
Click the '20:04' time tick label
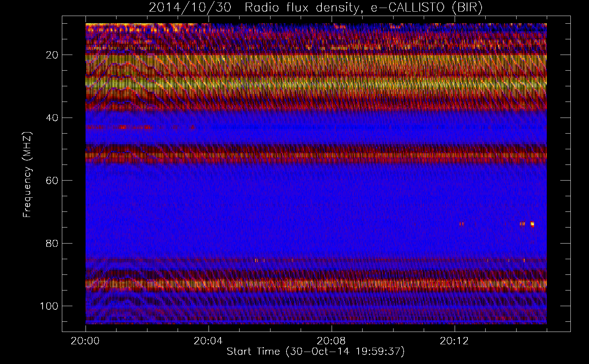click(x=208, y=341)
